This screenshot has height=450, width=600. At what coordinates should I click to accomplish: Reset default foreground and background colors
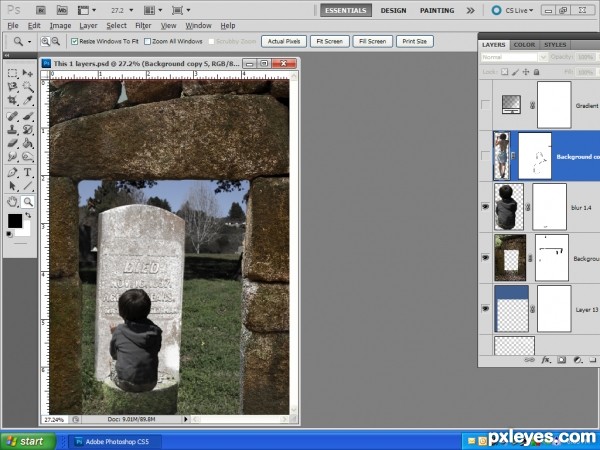pyautogui.click(x=9, y=234)
